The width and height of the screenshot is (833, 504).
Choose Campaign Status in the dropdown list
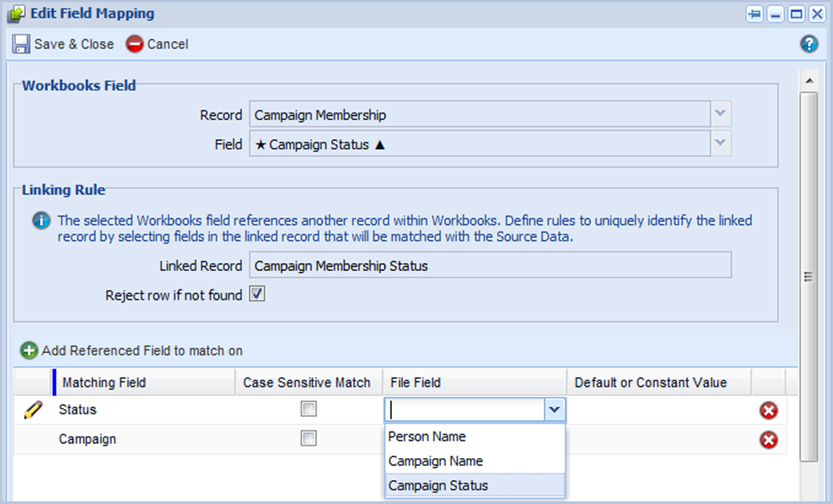click(x=475, y=485)
